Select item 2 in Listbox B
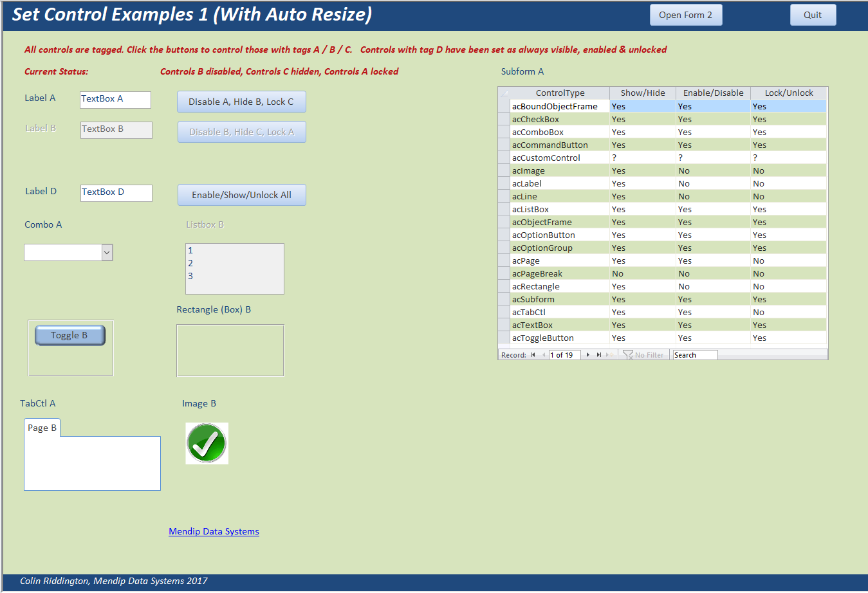 tap(190, 263)
